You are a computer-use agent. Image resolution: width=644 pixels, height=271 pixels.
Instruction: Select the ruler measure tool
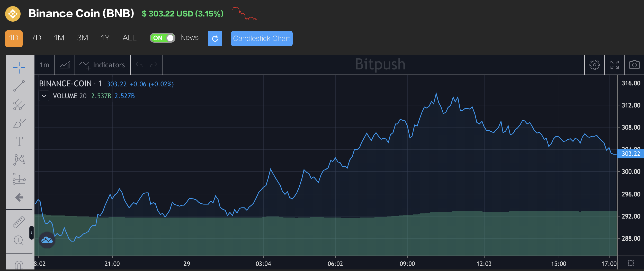19,222
